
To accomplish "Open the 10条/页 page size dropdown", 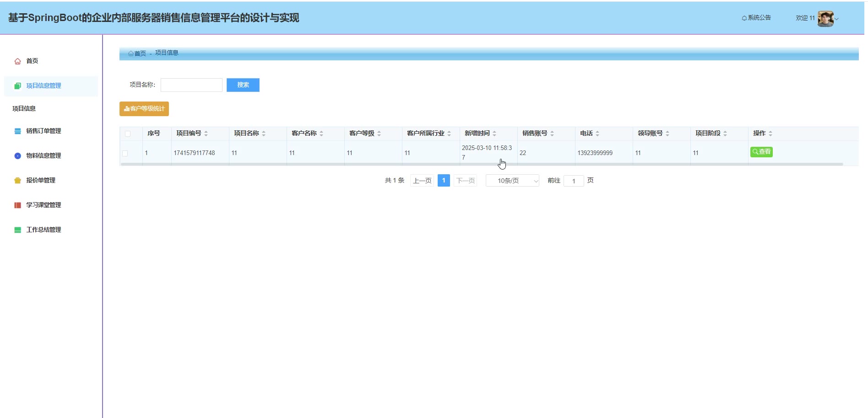I will tap(512, 181).
